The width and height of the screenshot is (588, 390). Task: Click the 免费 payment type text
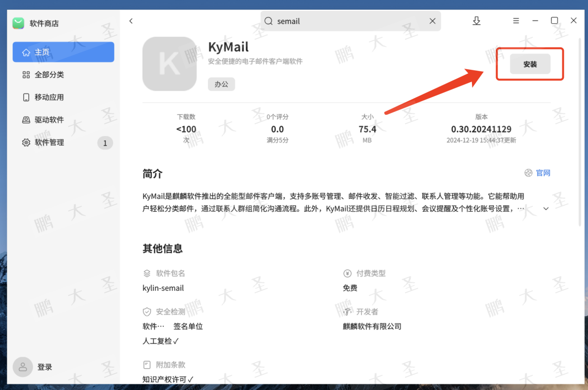coord(350,288)
